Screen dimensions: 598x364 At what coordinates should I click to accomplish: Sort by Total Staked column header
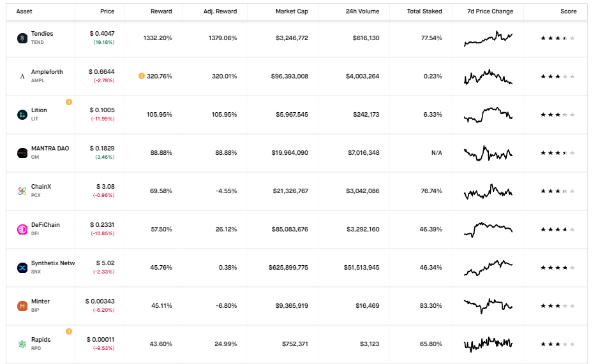(x=424, y=11)
